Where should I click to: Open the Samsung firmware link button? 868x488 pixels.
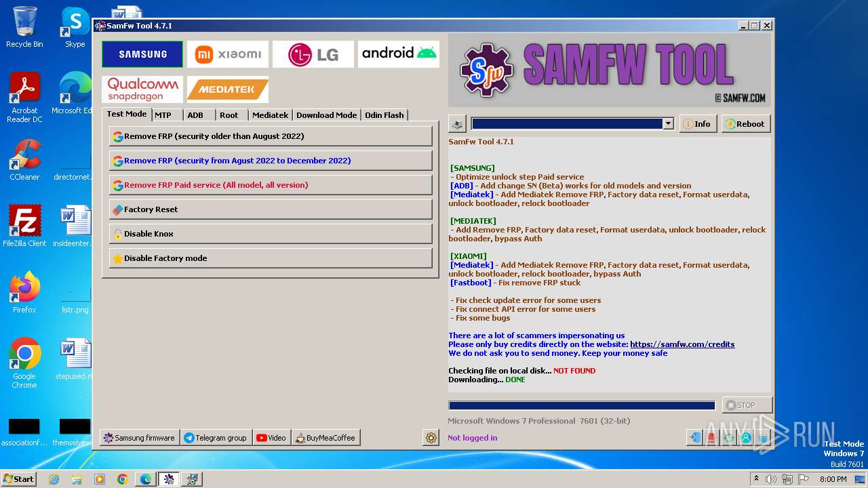[139, 438]
